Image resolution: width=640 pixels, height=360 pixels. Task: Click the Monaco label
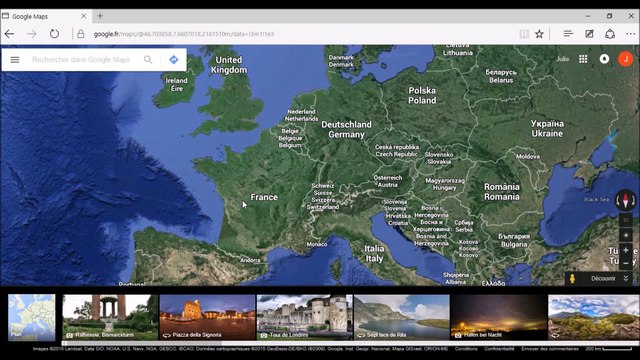pyautogui.click(x=317, y=244)
